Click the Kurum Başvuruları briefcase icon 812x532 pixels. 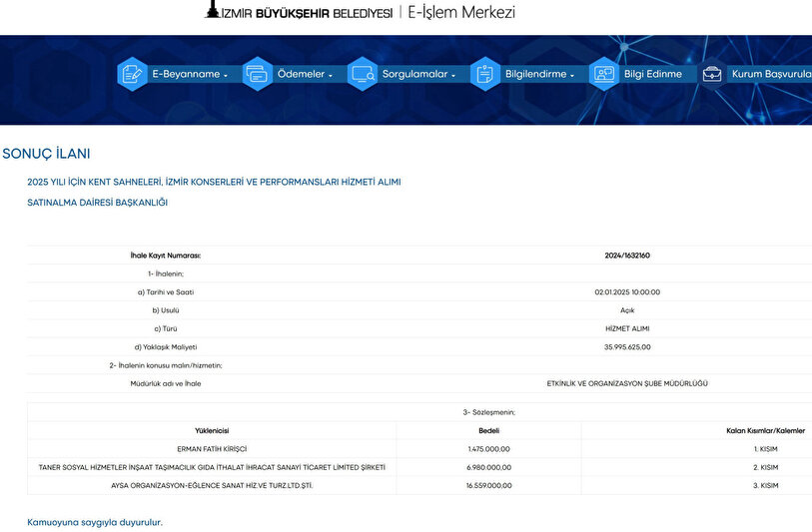(712, 74)
